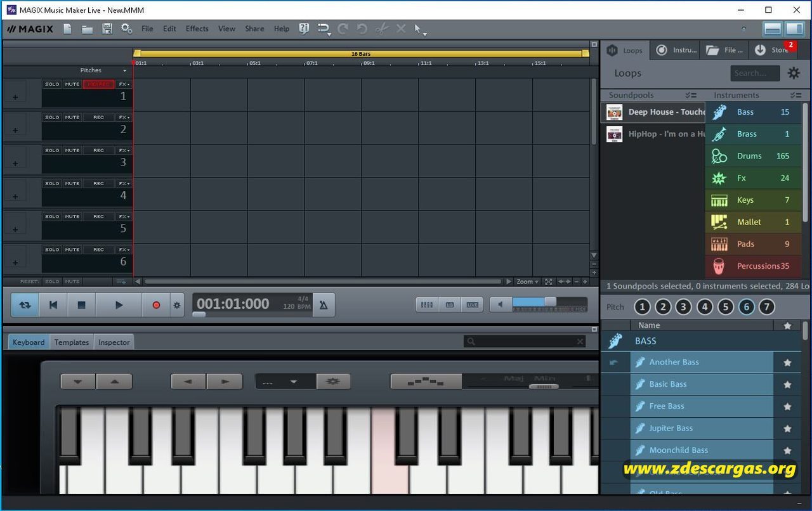The image size is (812, 511).
Task: Click the redo arrow in the toolbar
Action: click(x=343, y=29)
